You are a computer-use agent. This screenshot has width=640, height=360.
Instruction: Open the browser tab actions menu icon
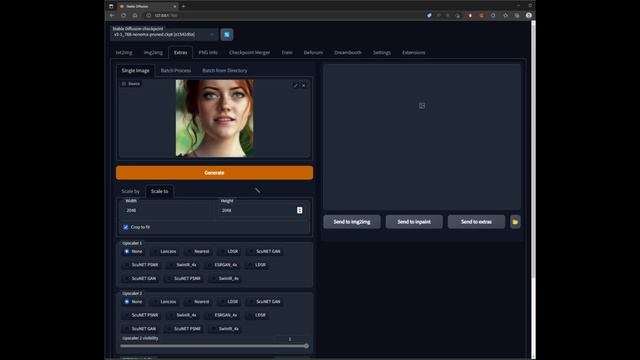(x=111, y=7)
